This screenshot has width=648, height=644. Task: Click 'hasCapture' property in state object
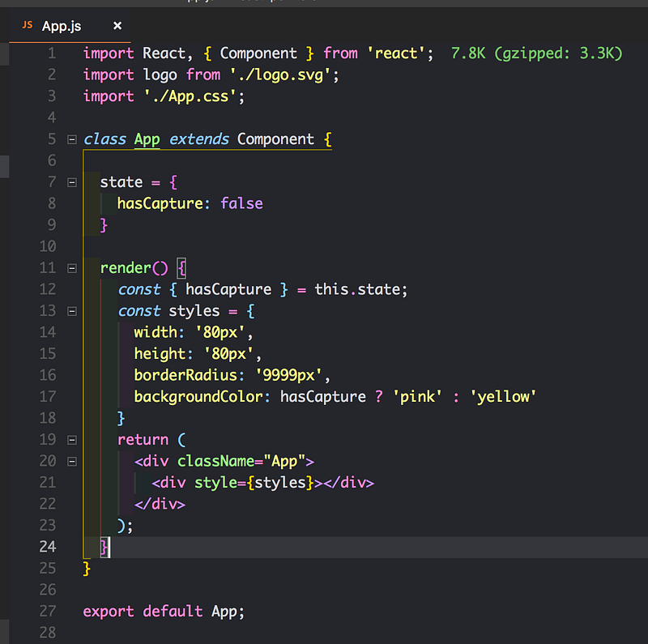[160, 204]
